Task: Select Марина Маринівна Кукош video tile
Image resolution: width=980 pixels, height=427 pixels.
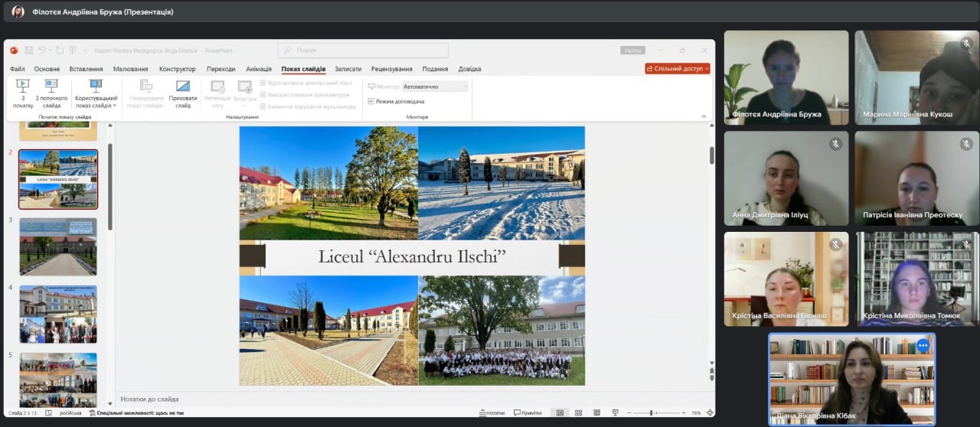Action: coord(916,77)
